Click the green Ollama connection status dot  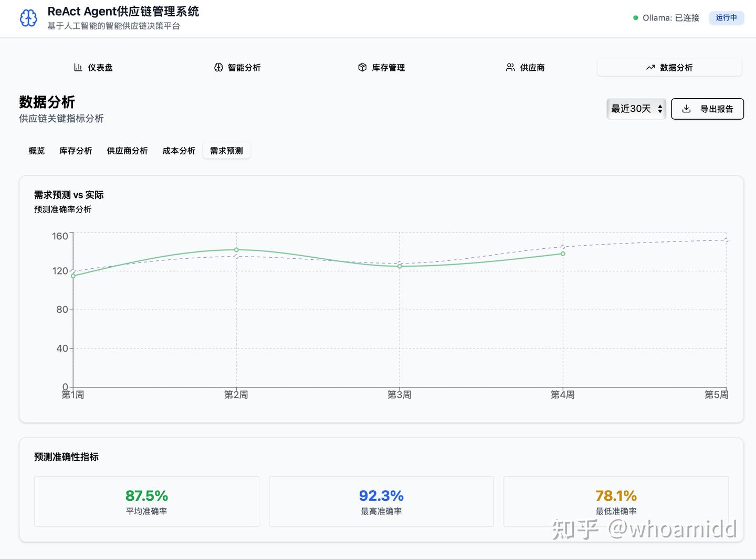(636, 18)
